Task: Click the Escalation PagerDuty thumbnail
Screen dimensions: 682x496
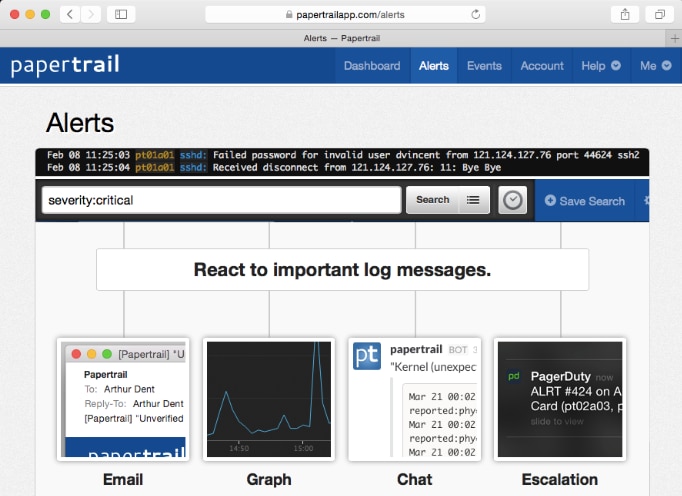Action: [x=560, y=399]
